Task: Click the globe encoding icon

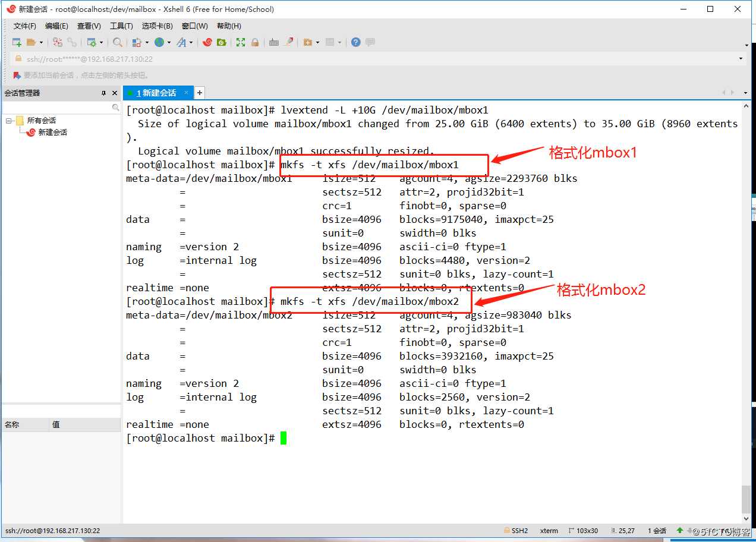Action: click(x=159, y=42)
